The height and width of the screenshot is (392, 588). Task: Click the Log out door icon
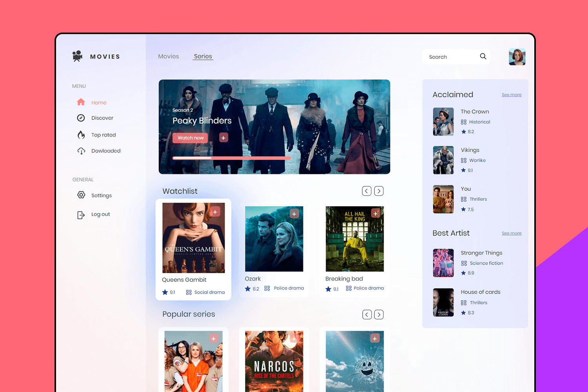(81, 215)
